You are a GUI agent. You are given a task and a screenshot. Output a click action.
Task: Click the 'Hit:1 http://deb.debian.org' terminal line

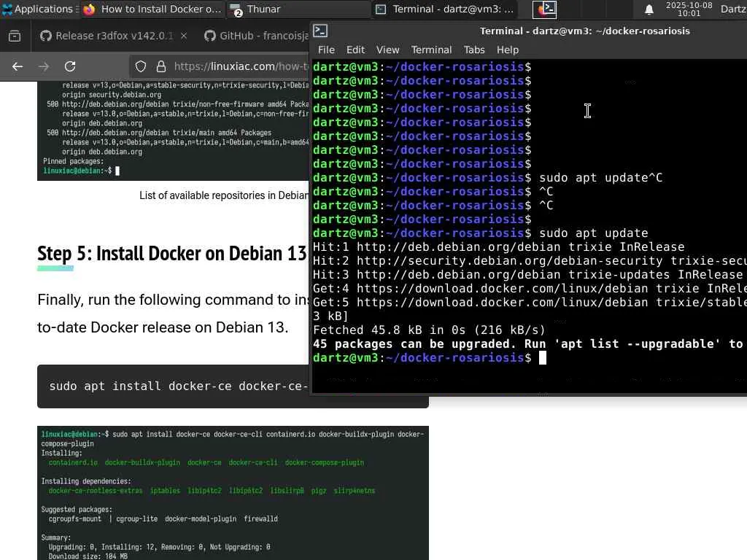point(498,246)
